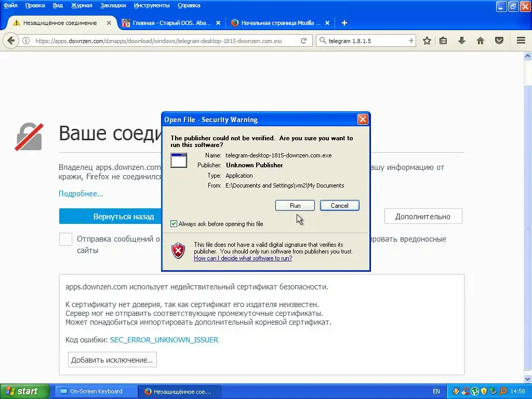Image resolution: width=532 pixels, height=399 pixels.
Task: Click the Подробнее… link
Action: tap(81, 194)
